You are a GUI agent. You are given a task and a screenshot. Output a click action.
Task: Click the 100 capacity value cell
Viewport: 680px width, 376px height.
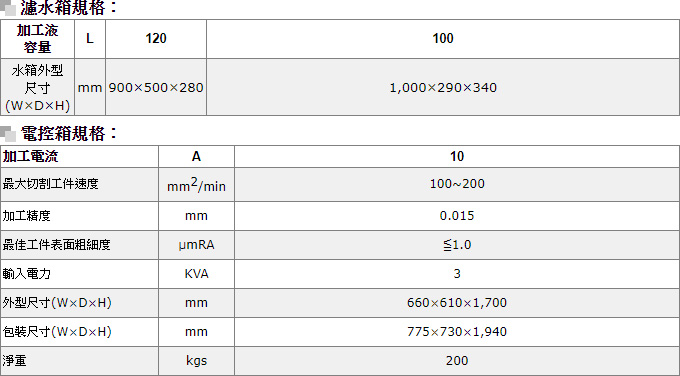(443, 39)
